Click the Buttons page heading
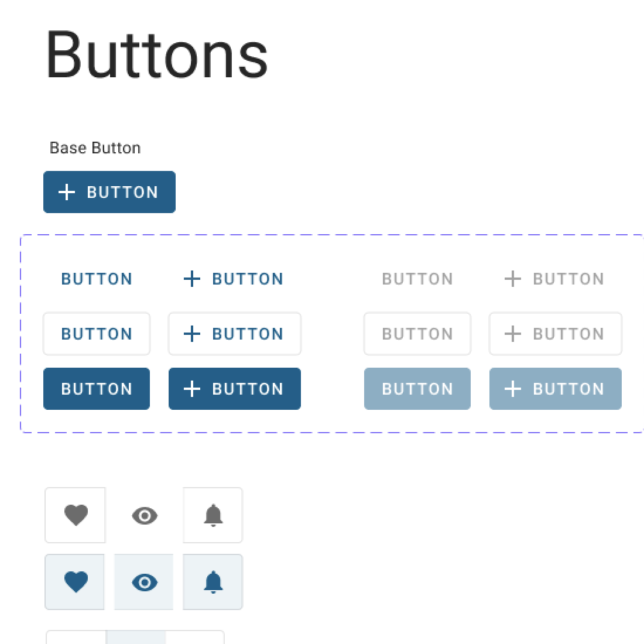Screen dimensions: 644x644 (157, 55)
